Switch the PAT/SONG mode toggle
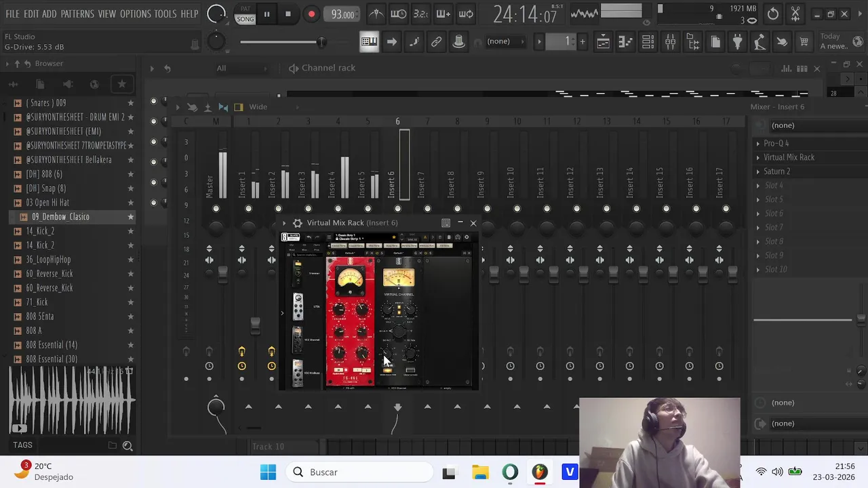Screen dimensions: 868x488 [245, 14]
